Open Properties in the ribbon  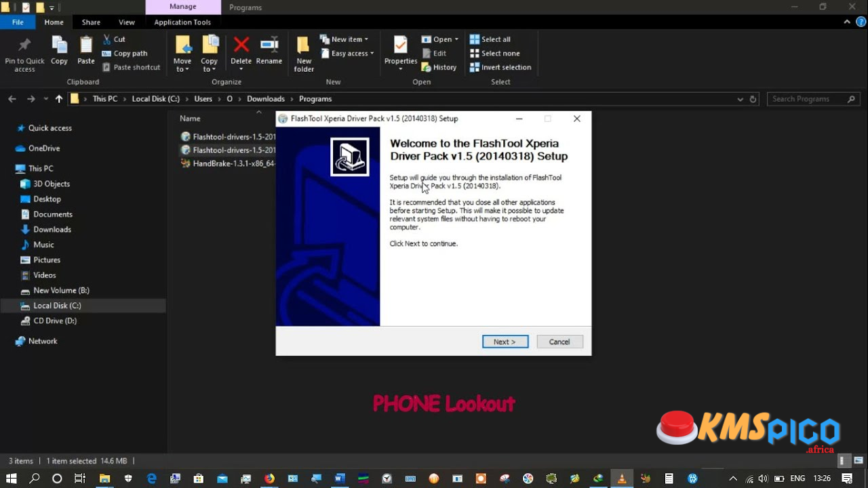(401, 53)
